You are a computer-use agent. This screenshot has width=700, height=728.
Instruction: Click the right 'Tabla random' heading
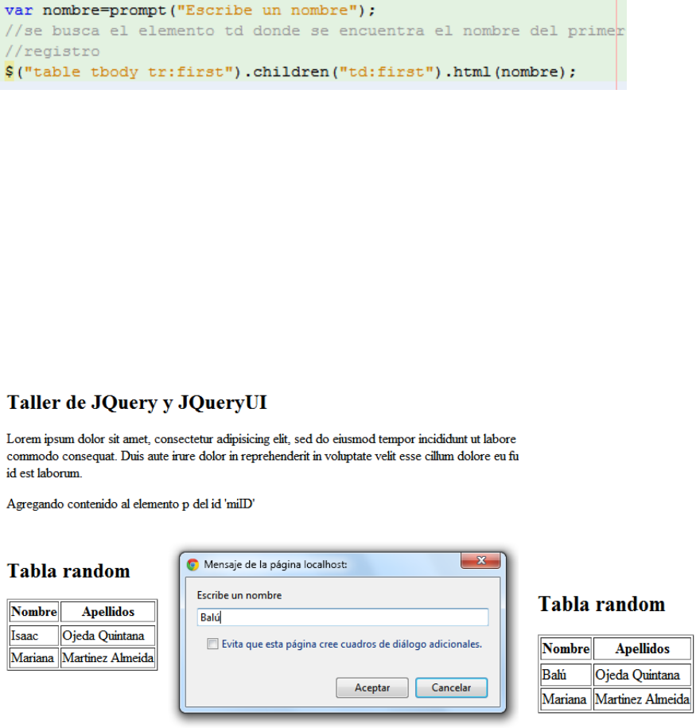click(x=601, y=605)
